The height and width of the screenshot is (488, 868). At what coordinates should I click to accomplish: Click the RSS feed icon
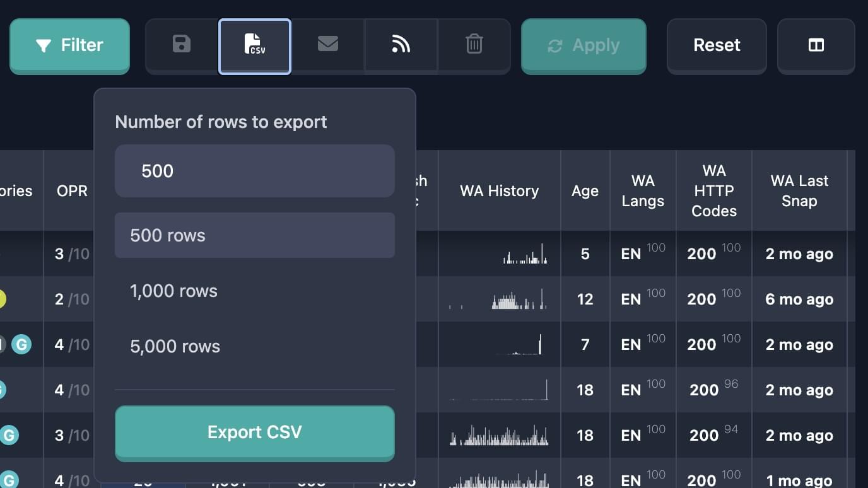click(401, 45)
